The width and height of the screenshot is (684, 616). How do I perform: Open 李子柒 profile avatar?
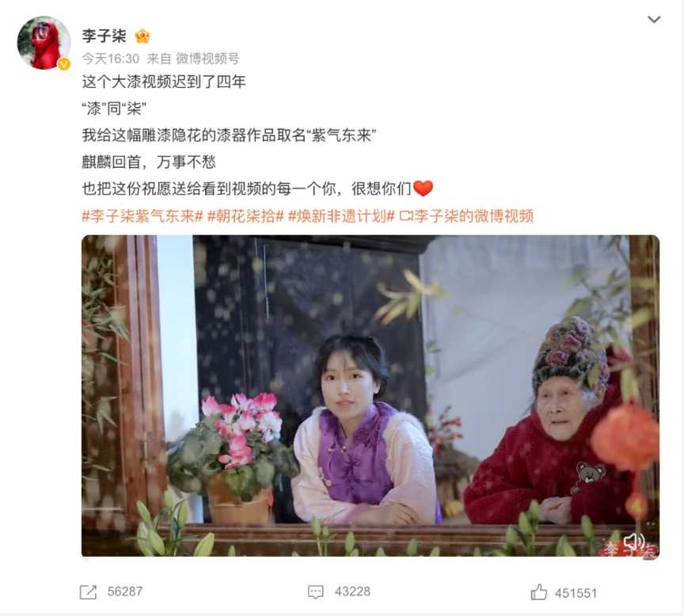[x=44, y=43]
